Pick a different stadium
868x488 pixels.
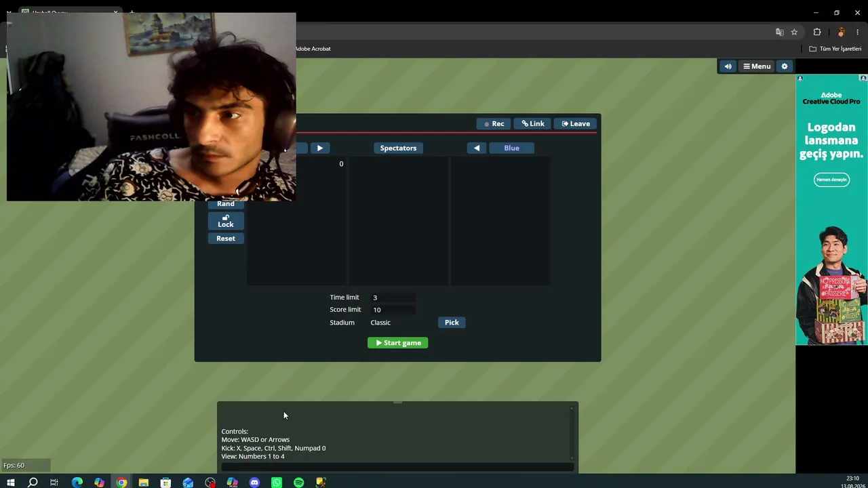[x=452, y=323]
